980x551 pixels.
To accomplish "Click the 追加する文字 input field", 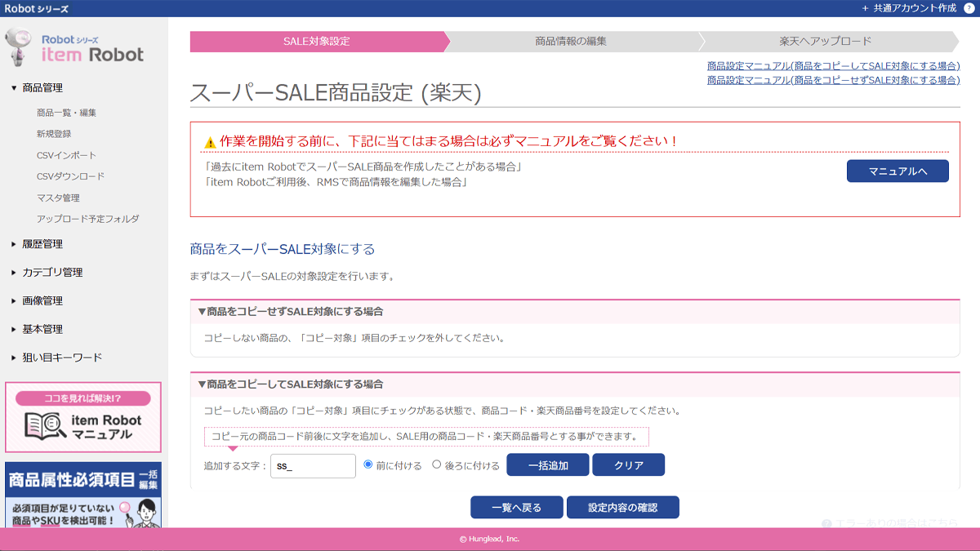I will coord(313,466).
